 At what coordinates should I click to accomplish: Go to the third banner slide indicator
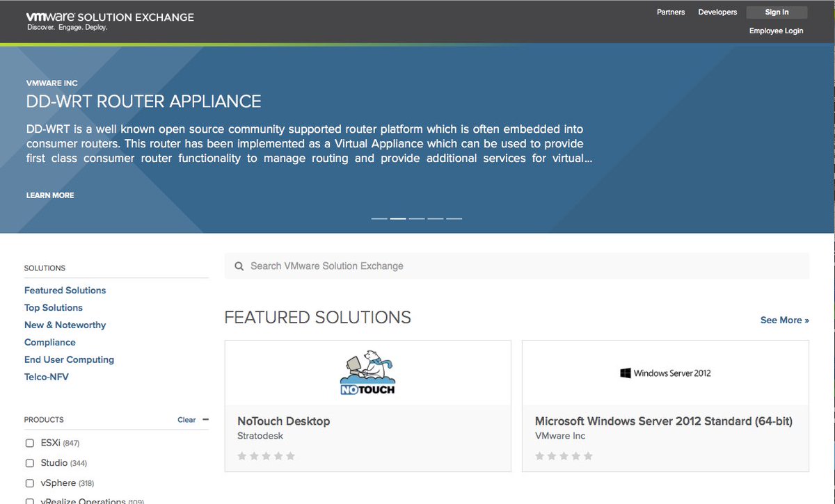pyautogui.click(x=417, y=218)
